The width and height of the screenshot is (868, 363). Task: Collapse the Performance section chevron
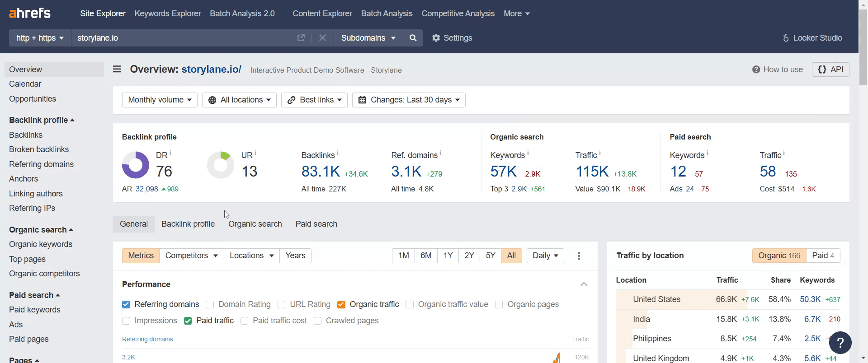(x=584, y=284)
